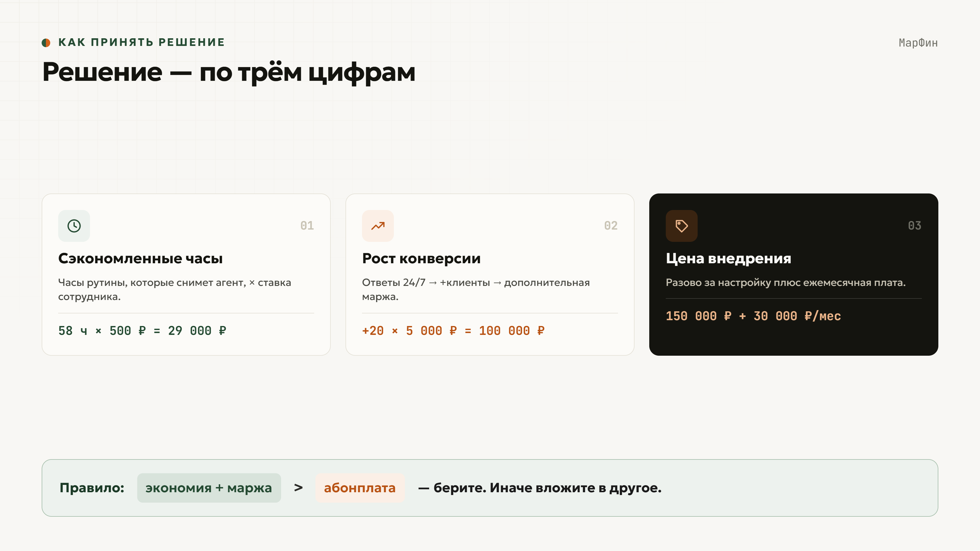Screen dimensions: 980x551
Task: Click the clock icon on Сэкономленные часы card
Action: [74, 226]
